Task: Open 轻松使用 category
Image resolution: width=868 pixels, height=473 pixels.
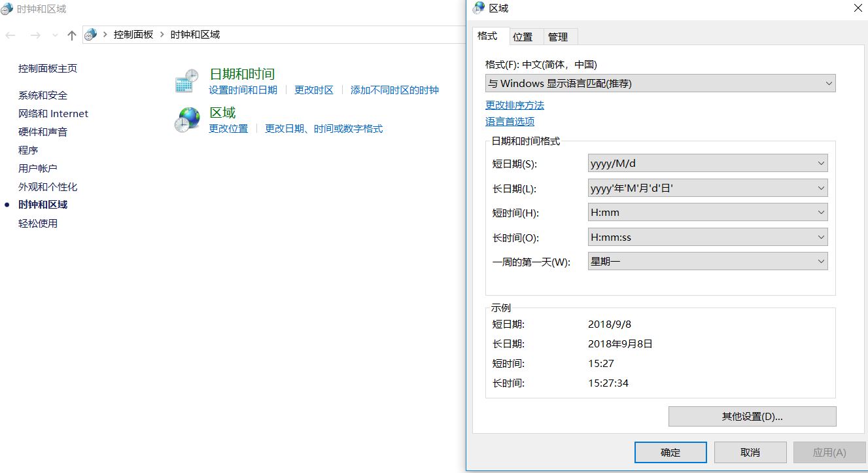Action: pyautogui.click(x=38, y=224)
